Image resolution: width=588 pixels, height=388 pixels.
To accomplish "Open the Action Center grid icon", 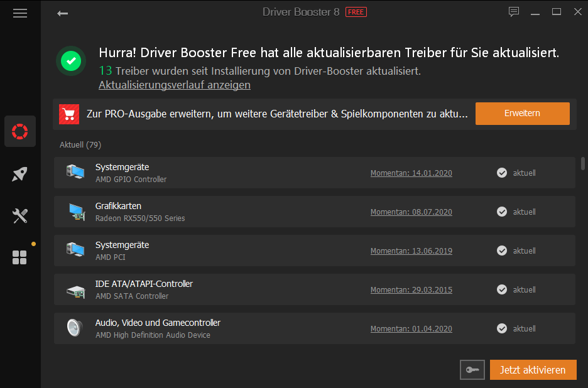I will pyautogui.click(x=20, y=257).
